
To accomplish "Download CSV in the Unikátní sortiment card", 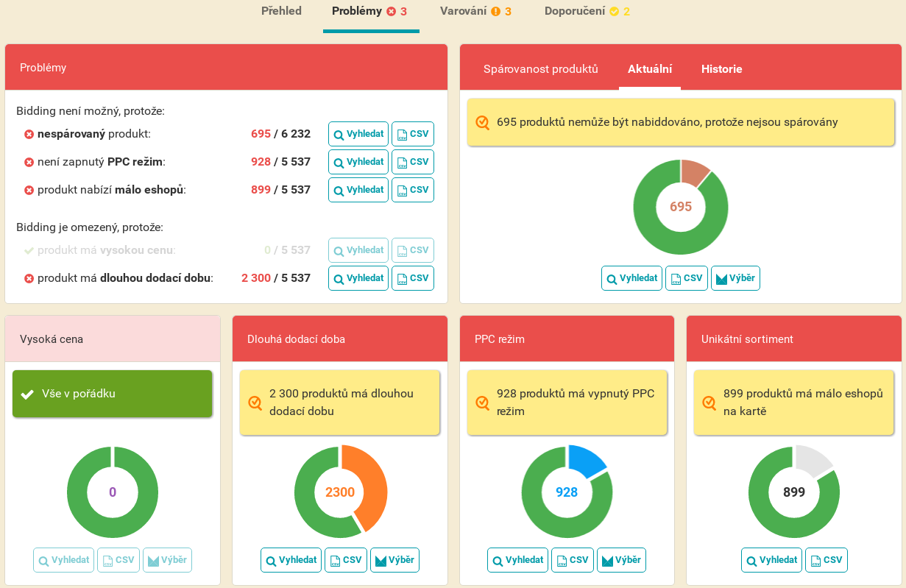I will click(826, 560).
